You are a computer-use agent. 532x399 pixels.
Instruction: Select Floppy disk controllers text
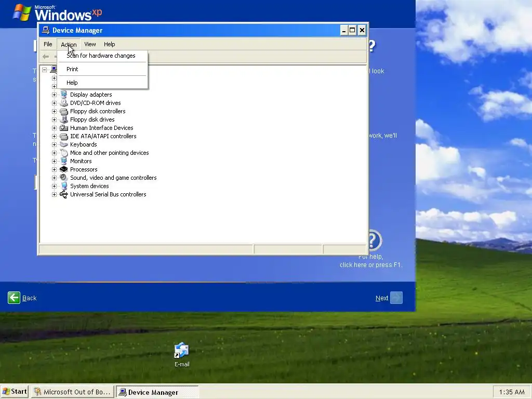(98, 111)
